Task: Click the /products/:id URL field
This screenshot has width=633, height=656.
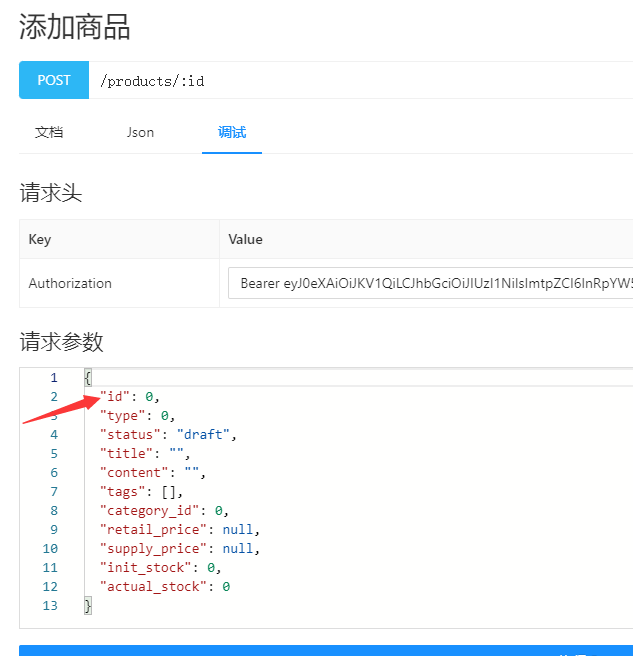Action: coord(361,80)
